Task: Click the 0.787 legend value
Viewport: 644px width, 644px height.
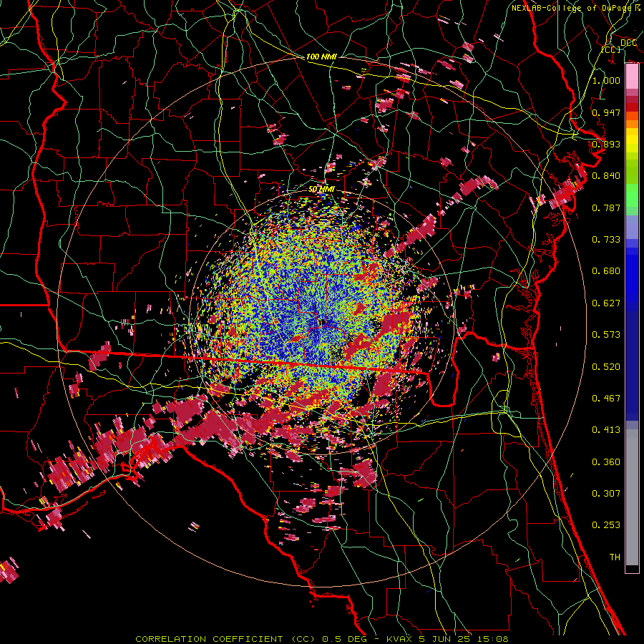Action: tap(606, 208)
